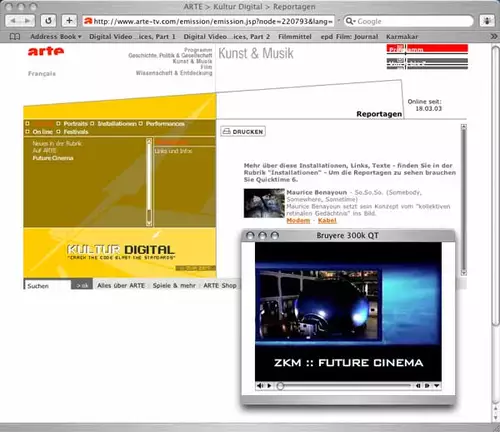This screenshot has height=432, width=500.
Task: Play the Bruyere QuickTime video
Action: [269, 386]
